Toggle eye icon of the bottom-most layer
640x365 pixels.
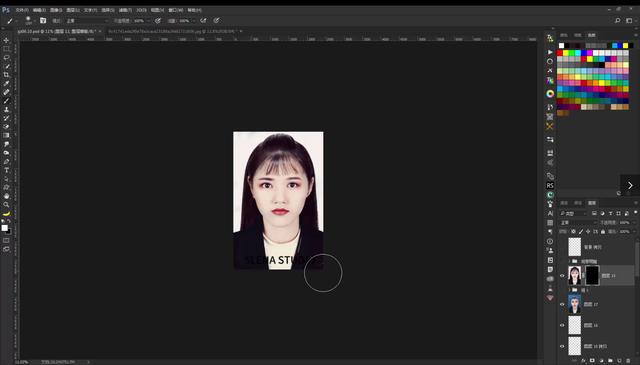click(x=562, y=346)
